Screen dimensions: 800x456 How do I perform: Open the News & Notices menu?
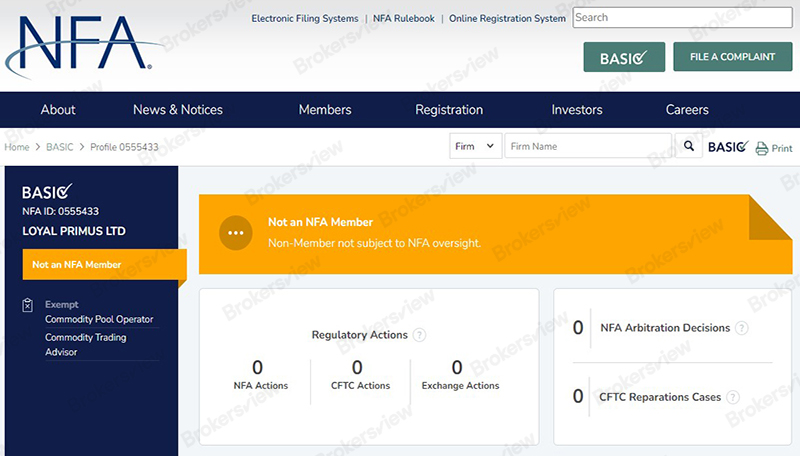[x=178, y=110]
